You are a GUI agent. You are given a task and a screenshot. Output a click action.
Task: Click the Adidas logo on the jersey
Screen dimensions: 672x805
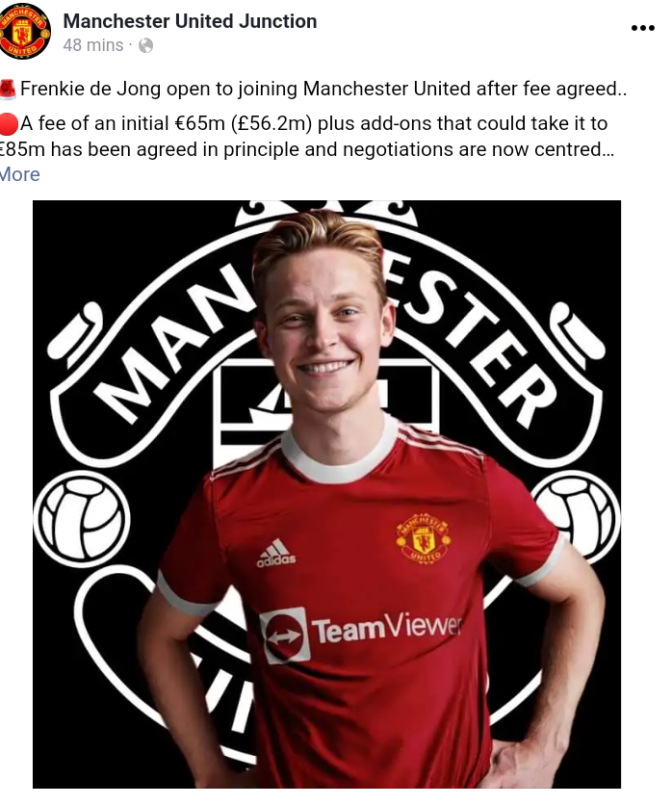[276, 553]
